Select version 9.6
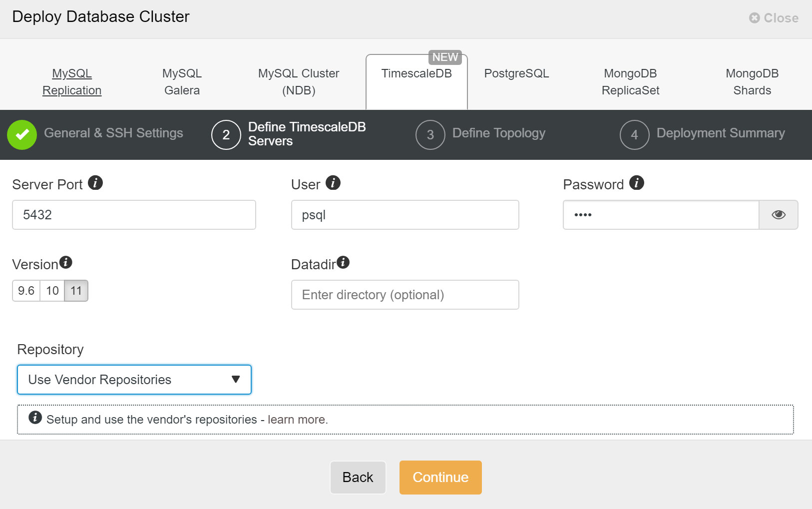This screenshot has height=509, width=812. [26, 291]
